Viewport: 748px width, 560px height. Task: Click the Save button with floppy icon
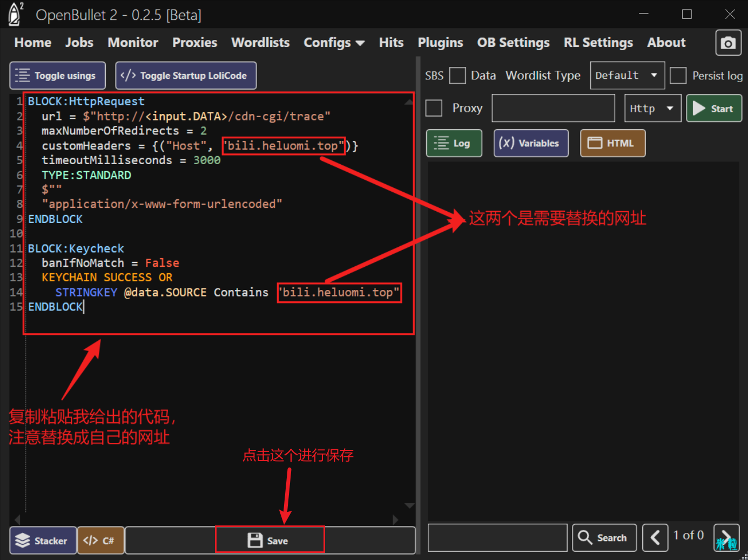(x=269, y=541)
